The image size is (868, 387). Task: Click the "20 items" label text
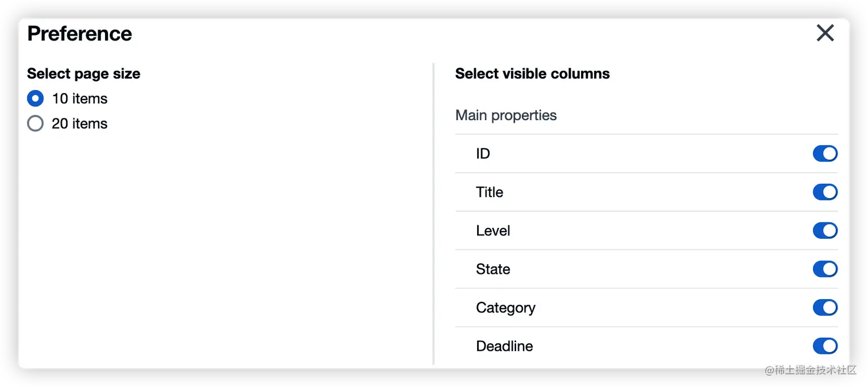[x=80, y=123]
